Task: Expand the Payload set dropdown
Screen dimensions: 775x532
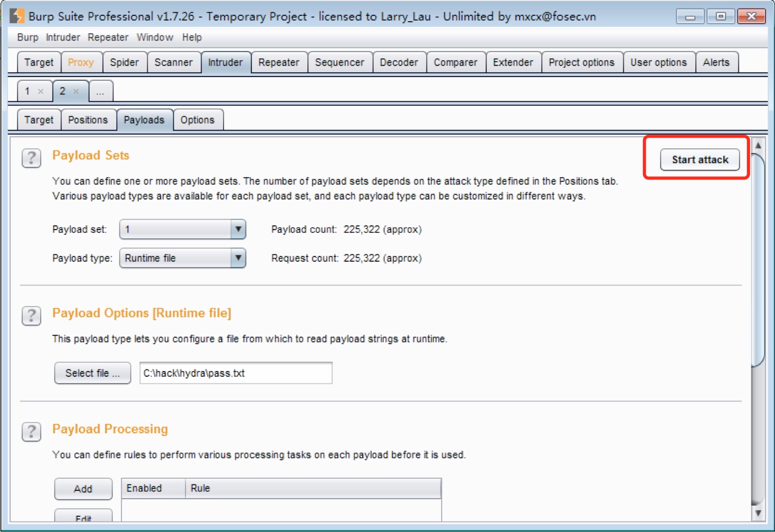Action: [238, 230]
